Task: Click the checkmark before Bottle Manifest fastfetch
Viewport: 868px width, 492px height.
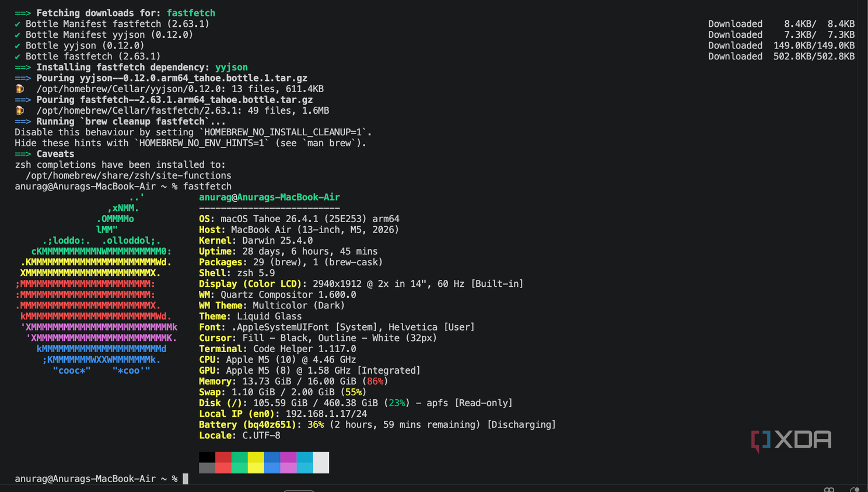Action: [x=17, y=24]
